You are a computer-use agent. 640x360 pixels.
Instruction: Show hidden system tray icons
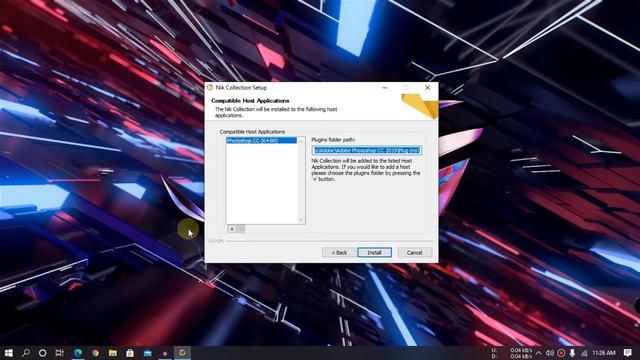(539, 353)
